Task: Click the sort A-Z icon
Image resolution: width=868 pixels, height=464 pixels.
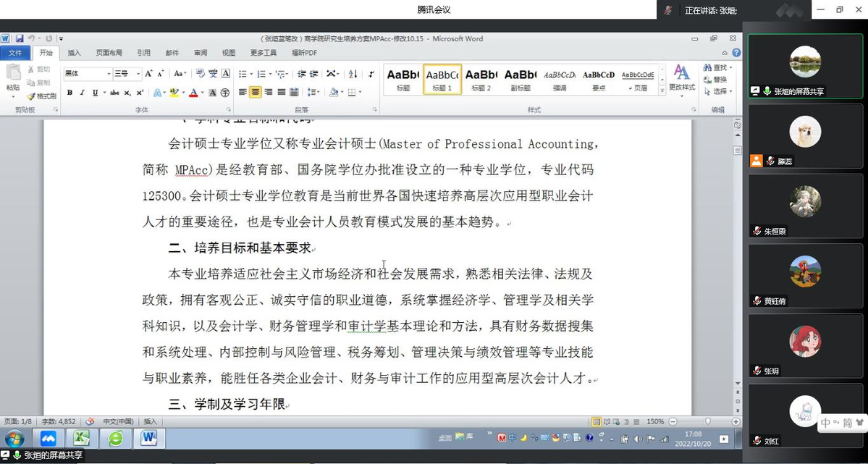Action: tap(353, 74)
